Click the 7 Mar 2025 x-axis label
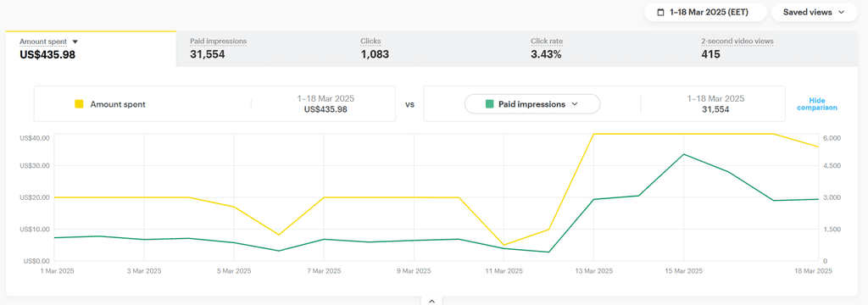This screenshot has height=305, width=868. pyautogui.click(x=324, y=271)
